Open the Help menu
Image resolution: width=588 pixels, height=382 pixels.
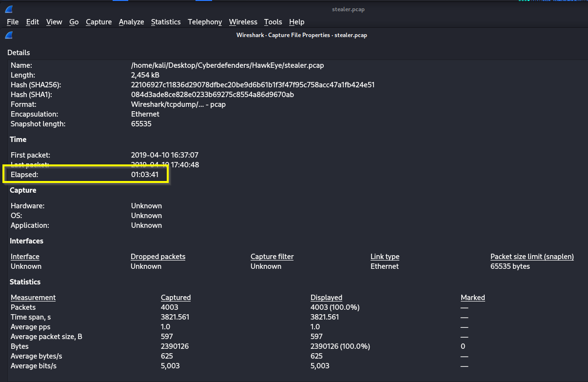296,22
